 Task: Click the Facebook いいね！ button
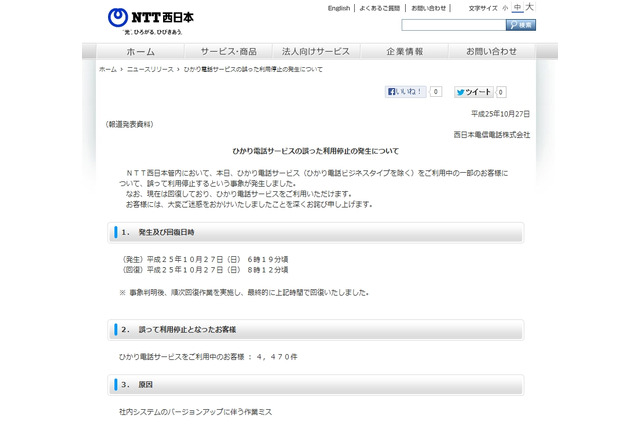[406, 92]
